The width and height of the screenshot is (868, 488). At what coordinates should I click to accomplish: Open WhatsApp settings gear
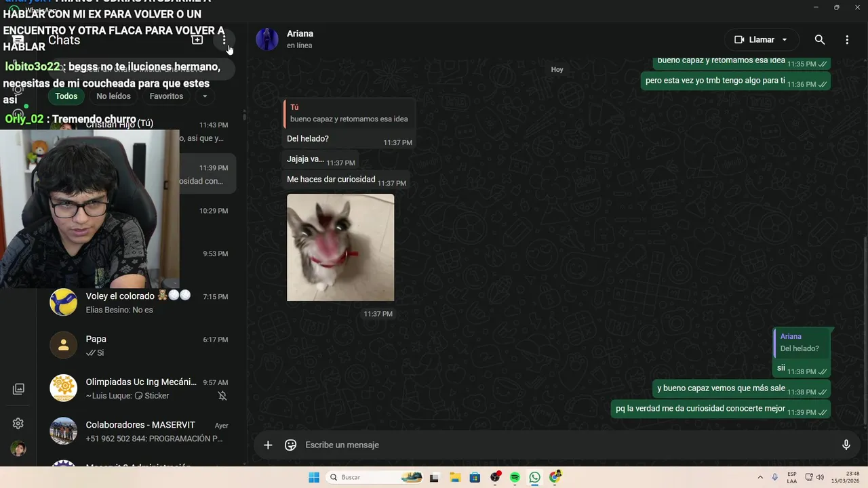click(18, 424)
